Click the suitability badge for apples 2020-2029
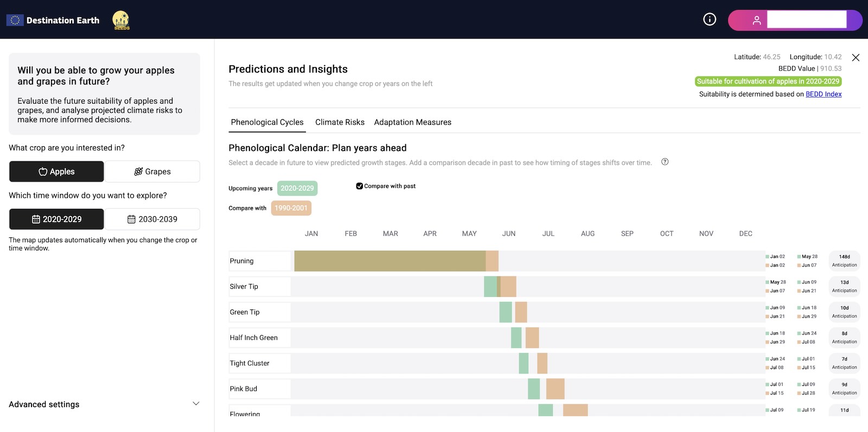 click(x=768, y=81)
